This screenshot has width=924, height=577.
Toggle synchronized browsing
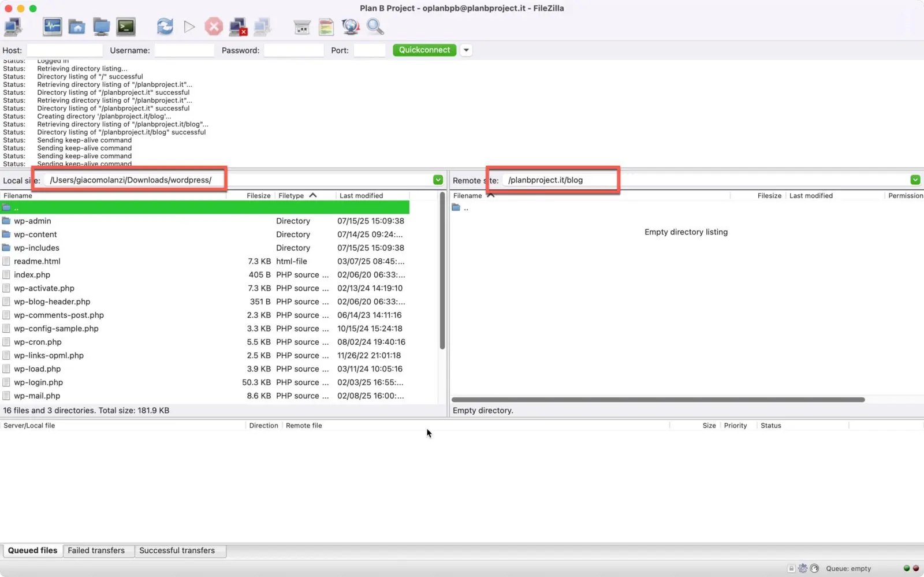351,27
